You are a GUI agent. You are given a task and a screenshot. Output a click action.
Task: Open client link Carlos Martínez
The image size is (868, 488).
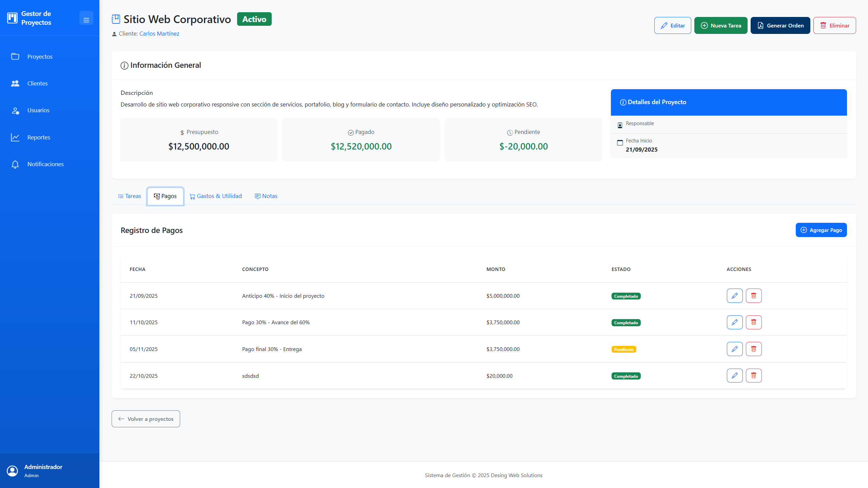pos(159,34)
